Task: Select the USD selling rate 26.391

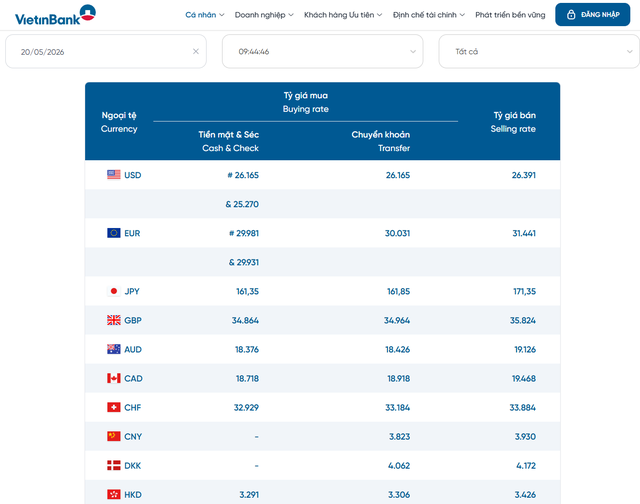Action: [524, 175]
